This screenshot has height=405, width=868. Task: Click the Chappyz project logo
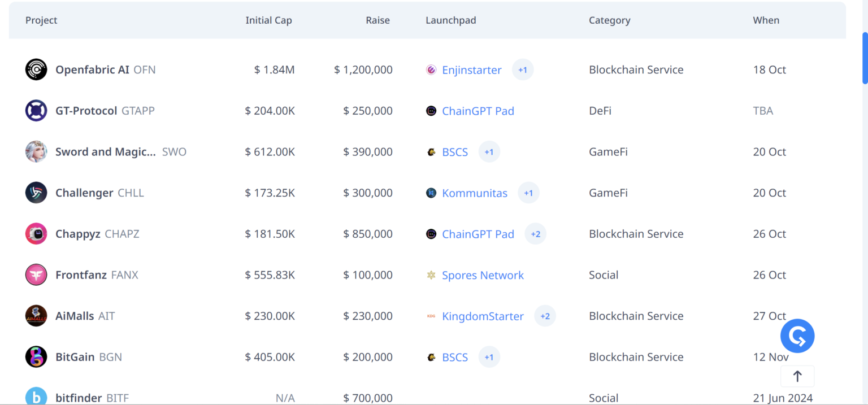(36, 233)
